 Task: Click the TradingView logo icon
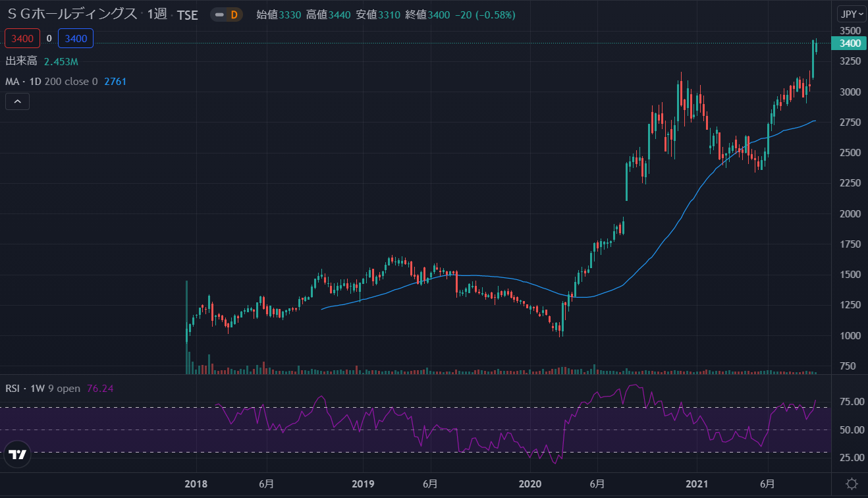point(18,455)
